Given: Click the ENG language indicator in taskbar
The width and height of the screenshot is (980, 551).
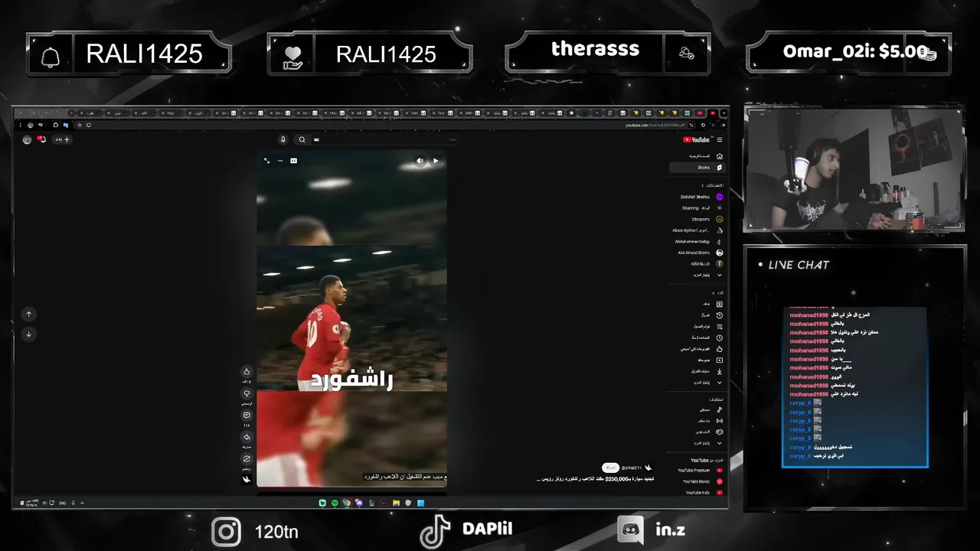Looking at the screenshot, I should tap(63, 503).
